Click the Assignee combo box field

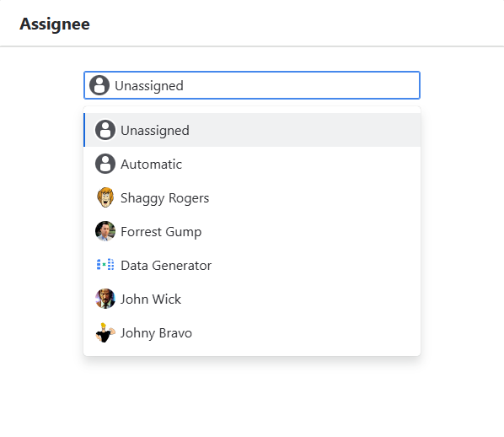click(x=252, y=85)
